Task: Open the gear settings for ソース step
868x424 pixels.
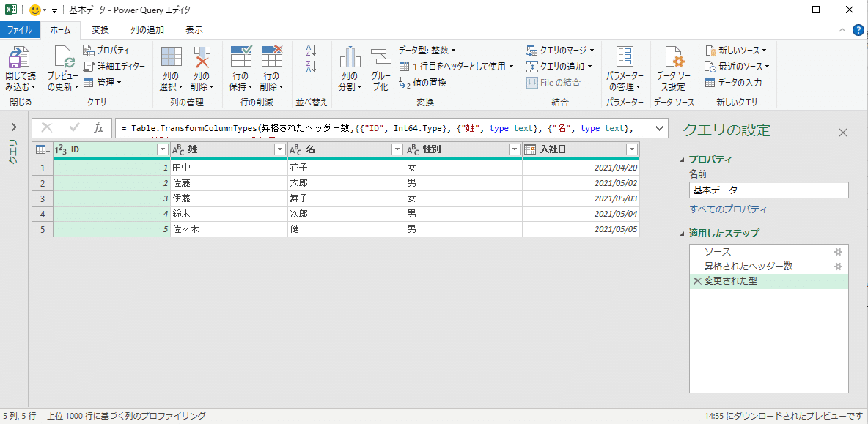Action: pos(839,251)
